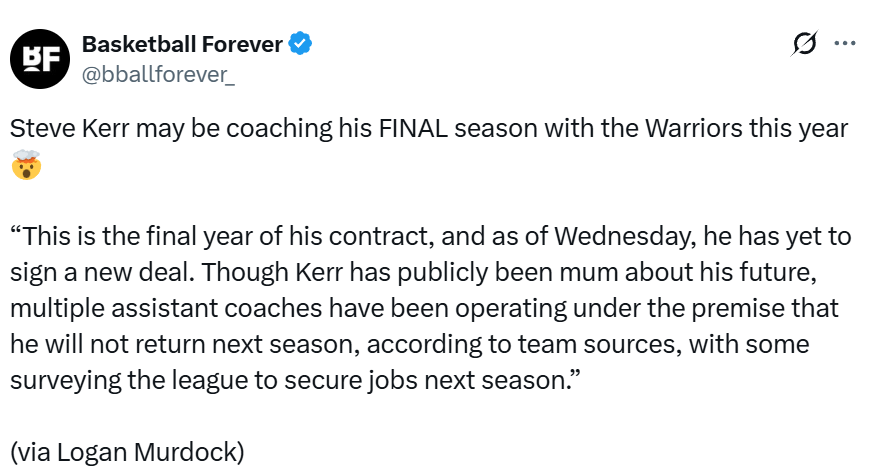880x476 pixels.
Task: Open the three-dot More options menu
Action: click(x=845, y=44)
